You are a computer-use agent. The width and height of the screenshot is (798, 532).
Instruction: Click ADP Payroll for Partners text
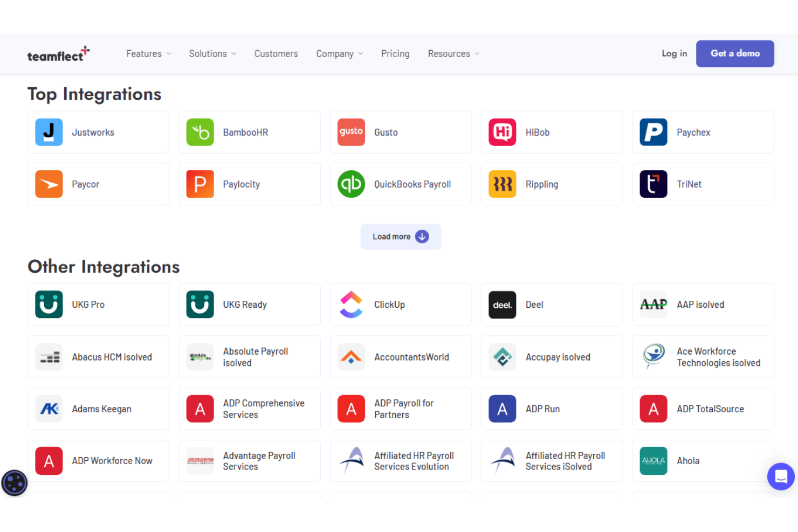tap(404, 409)
